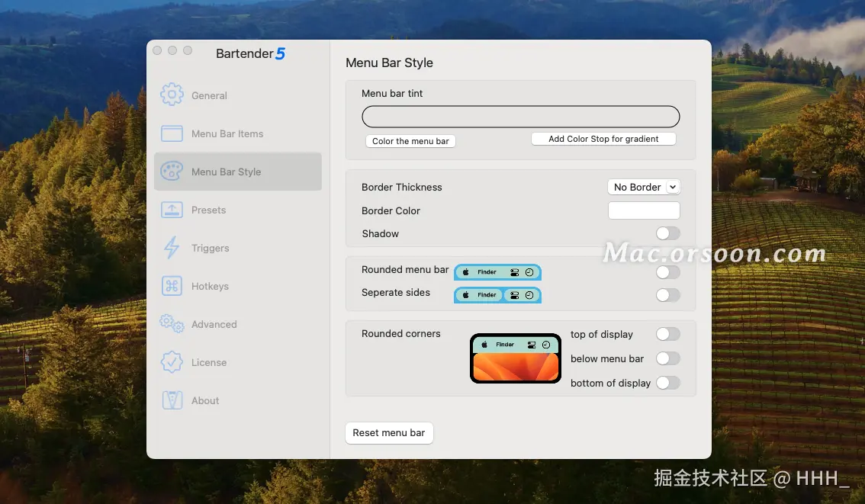
Task: Click the Advanced double gears icon
Action: (x=172, y=324)
